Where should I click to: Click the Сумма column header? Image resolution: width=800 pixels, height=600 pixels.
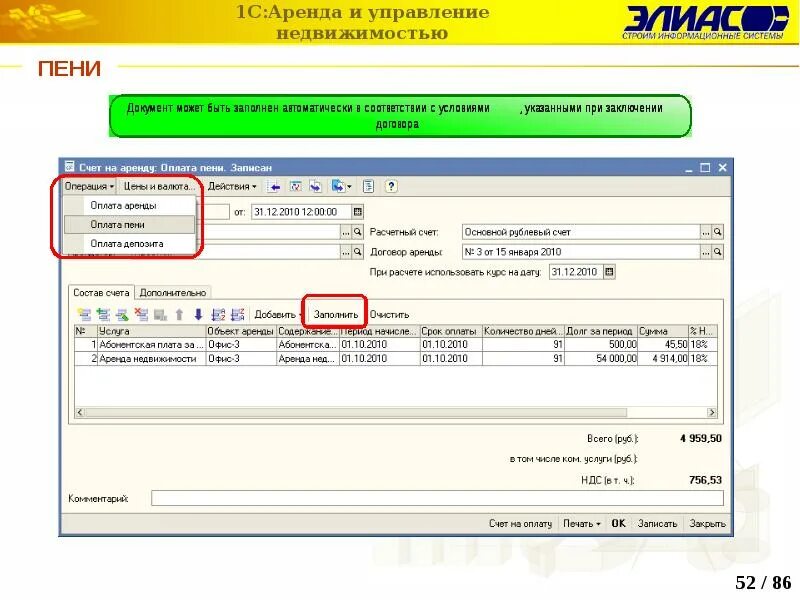tap(663, 331)
